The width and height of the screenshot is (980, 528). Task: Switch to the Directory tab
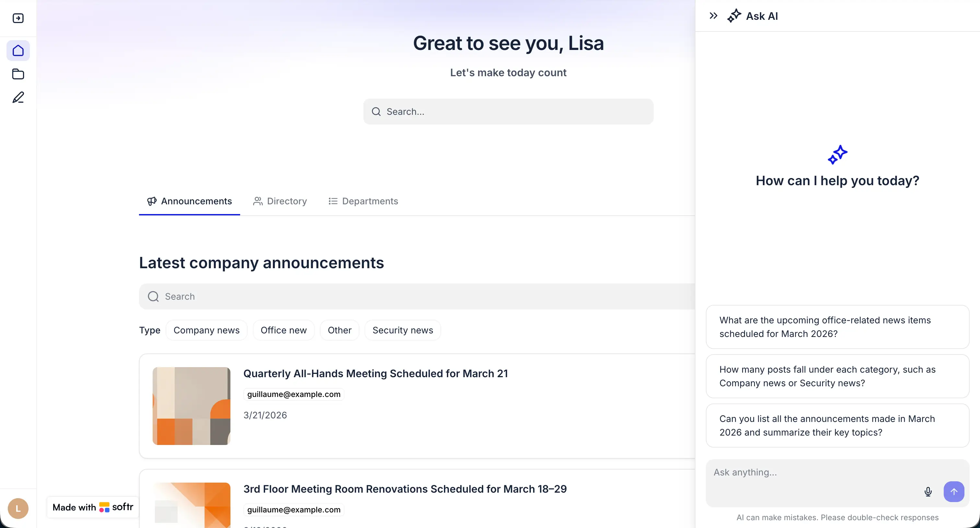click(280, 201)
